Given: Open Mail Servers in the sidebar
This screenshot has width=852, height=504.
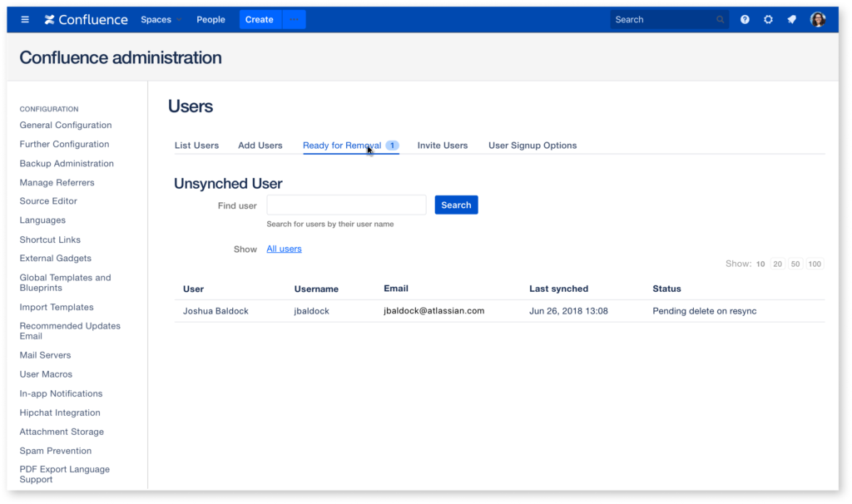Looking at the screenshot, I should [x=45, y=355].
